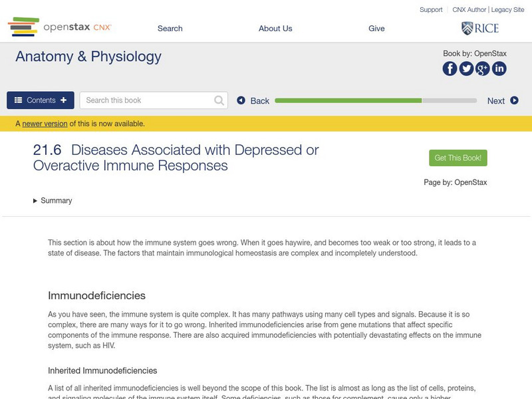
Task: Click the Rice University logo
Action: tap(480, 28)
